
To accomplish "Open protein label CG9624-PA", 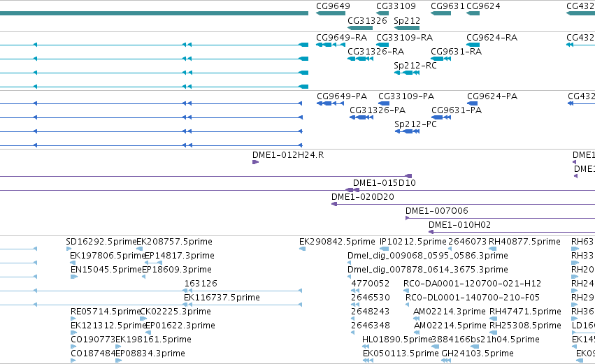I will (x=492, y=96).
